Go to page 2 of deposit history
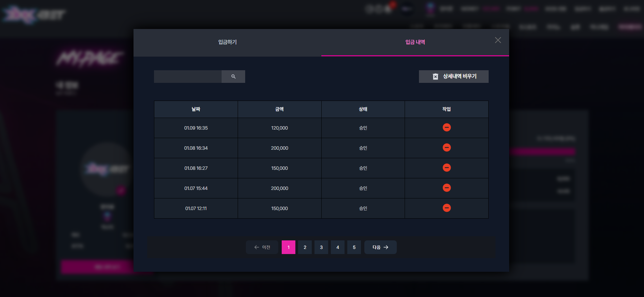This screenshot has height=297, width=644. [305, 247]
